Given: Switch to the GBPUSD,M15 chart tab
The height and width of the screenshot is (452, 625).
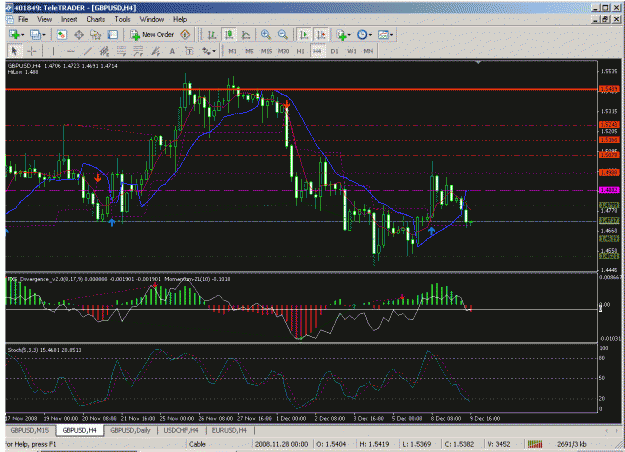Looking at the screenshot, I should tap(30, 430).
